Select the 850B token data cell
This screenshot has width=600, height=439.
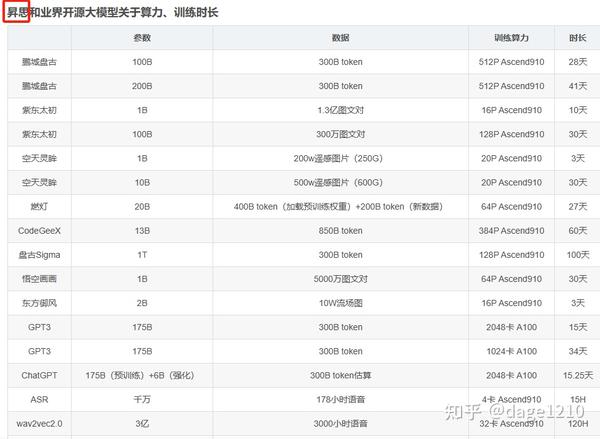tap(340, 231)
